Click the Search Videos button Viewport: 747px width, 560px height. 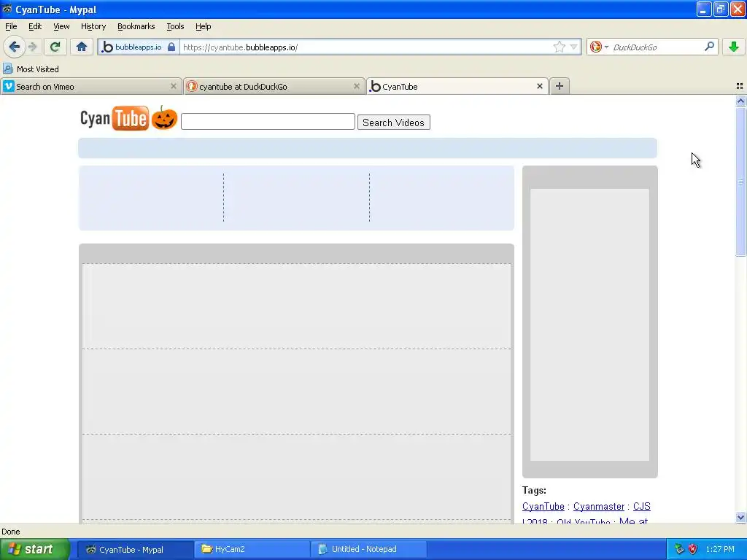pyautogui.click(x=393, y=122)
